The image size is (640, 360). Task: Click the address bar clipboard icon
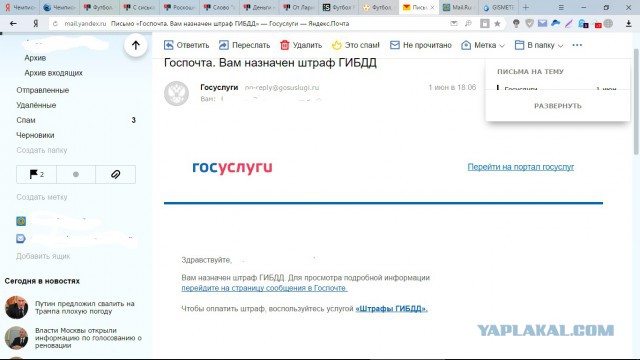click(x=484, y=24)
